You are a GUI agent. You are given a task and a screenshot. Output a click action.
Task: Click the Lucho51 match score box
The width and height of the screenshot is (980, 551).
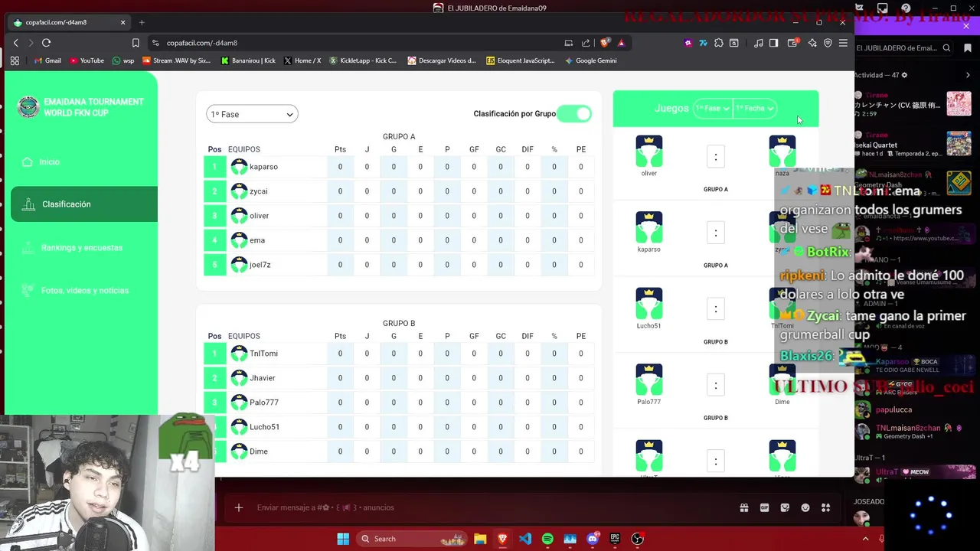click(x=716, y=309)
